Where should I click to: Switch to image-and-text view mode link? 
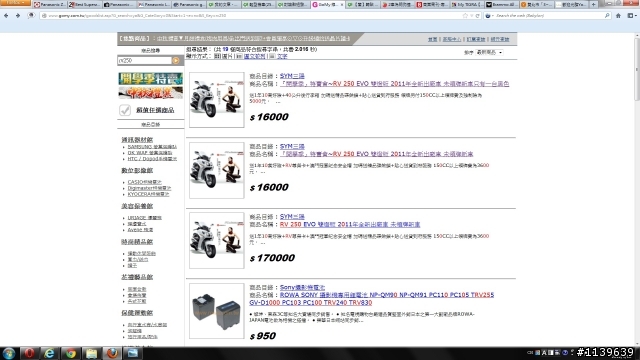coord(255,56)
